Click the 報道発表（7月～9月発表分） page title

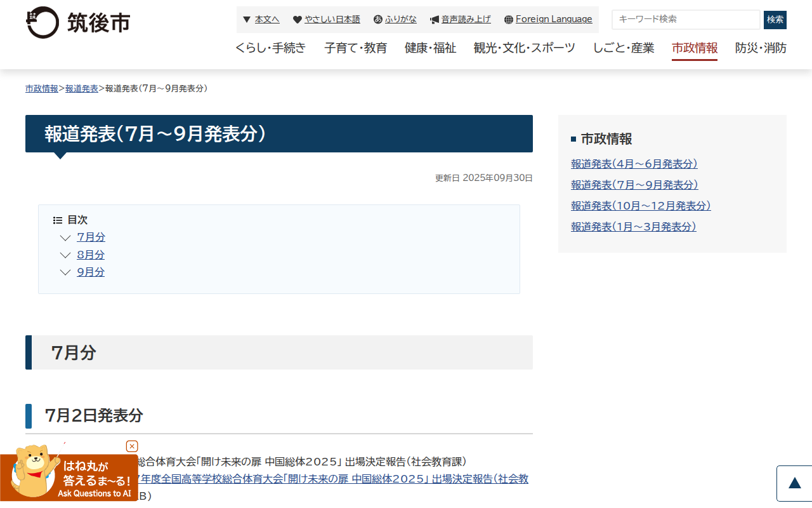[x=155, y=134]
